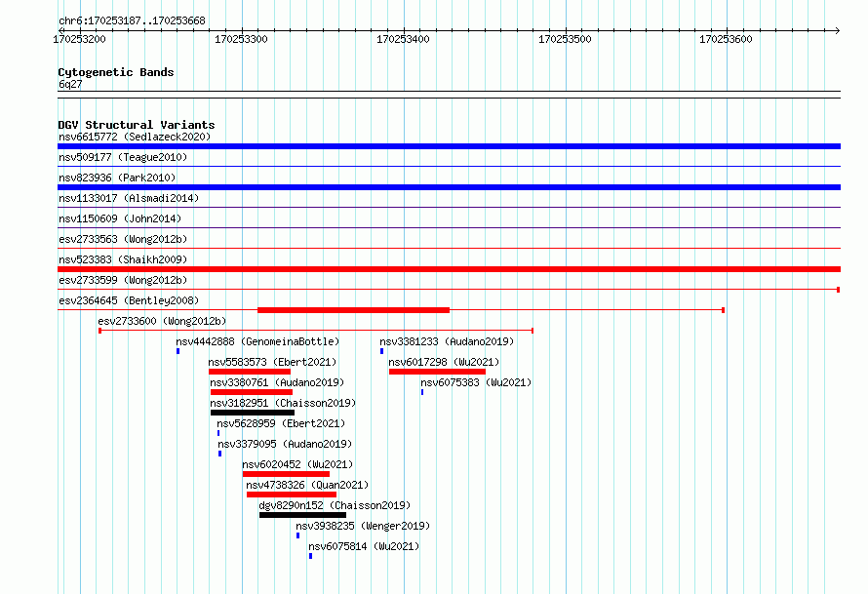Click the Cytogenetic Bands track heading
Viewport: 868px width, 594px height.
pos(116,72)
